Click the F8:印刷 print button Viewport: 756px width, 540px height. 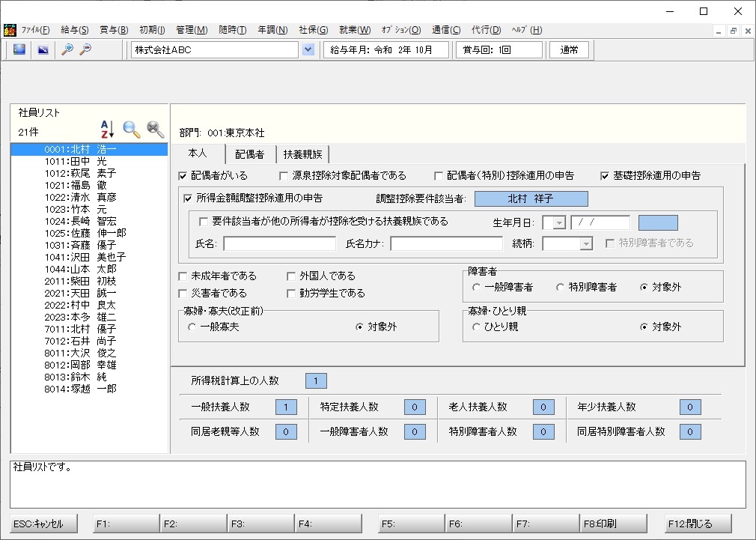613,524
